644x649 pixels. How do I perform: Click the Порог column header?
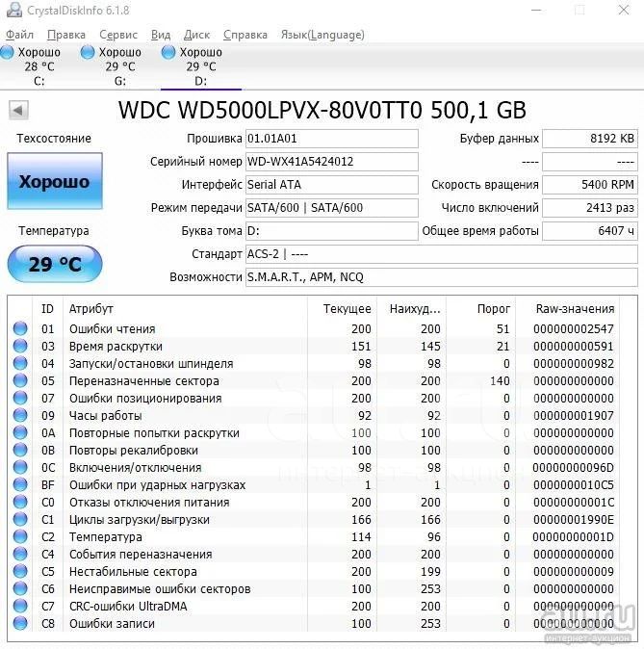(x=481, y=309)
